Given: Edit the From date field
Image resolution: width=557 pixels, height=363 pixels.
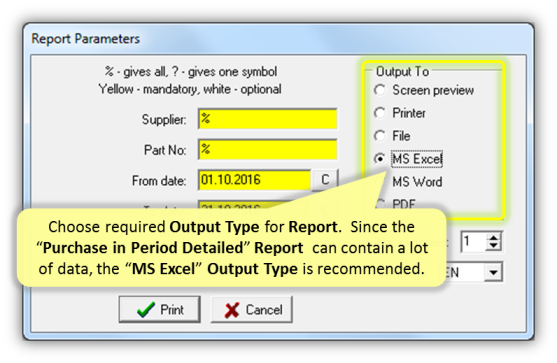Looking at the screenshot, I should click(254, 180).
